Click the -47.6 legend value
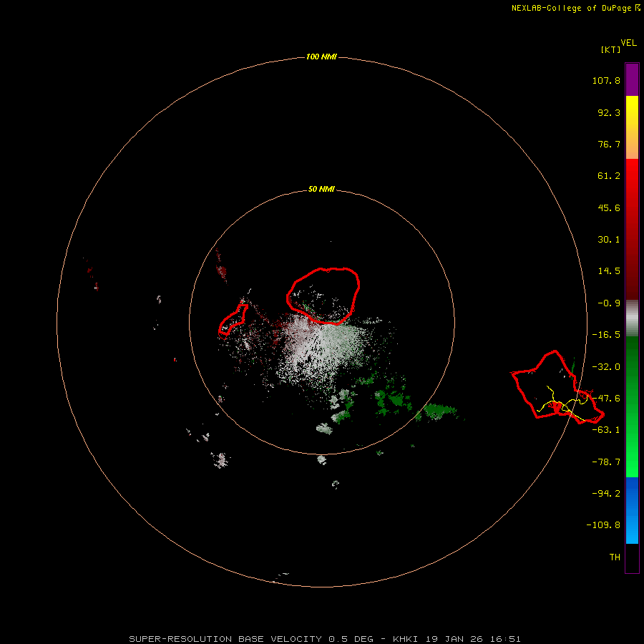 [x=606, y=399]
